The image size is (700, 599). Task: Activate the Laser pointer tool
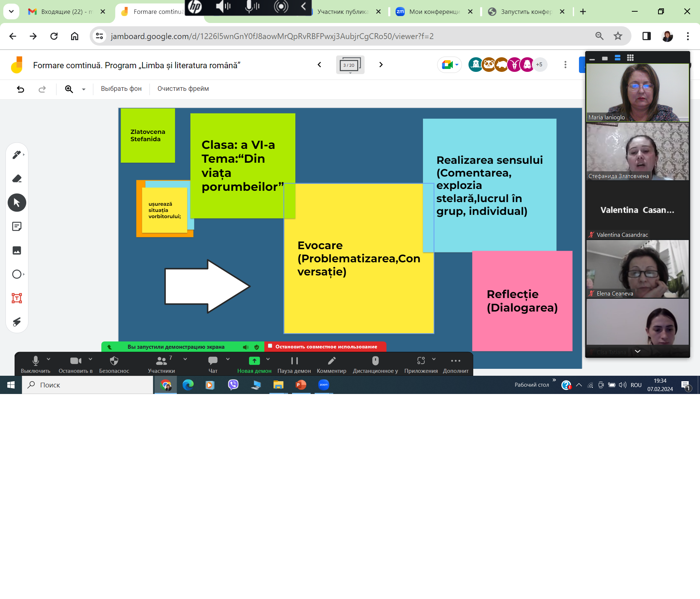(17, 322)
